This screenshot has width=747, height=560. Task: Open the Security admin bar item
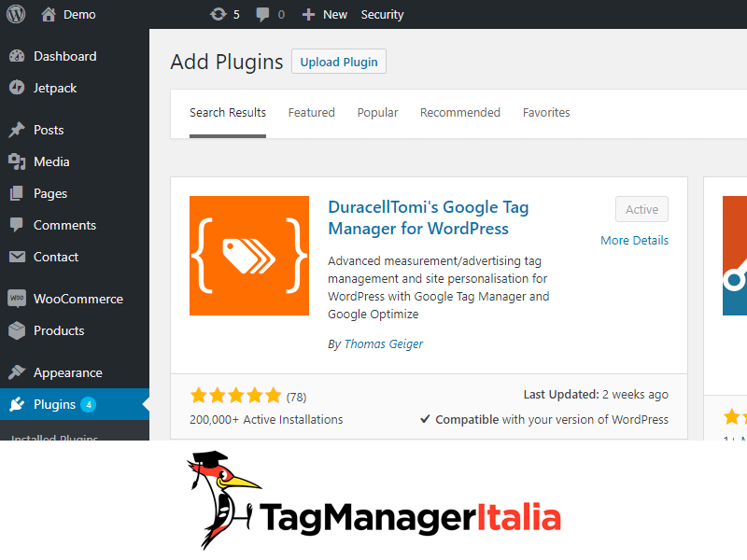(x=382, y=15)
